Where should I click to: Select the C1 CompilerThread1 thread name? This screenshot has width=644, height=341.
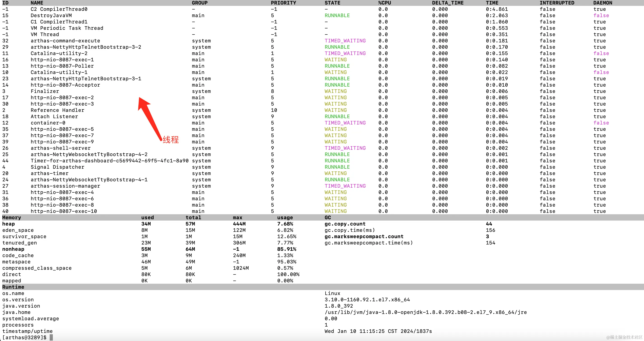point(59,22)
